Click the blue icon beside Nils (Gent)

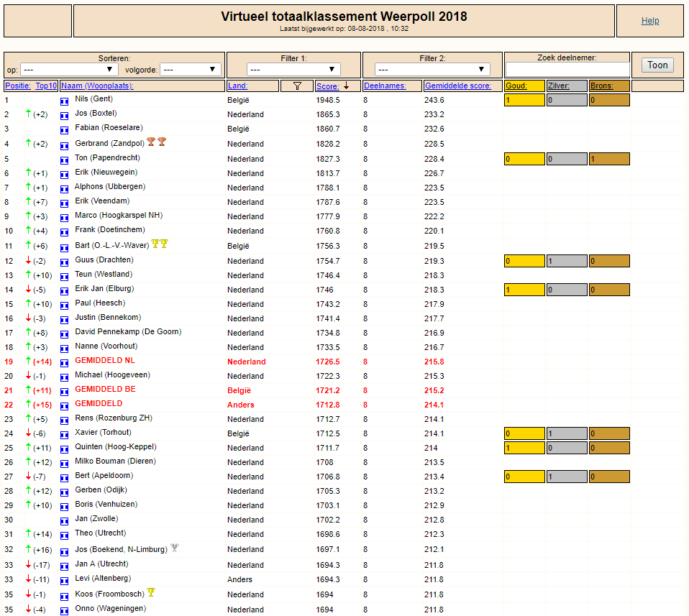coord(65,101)
